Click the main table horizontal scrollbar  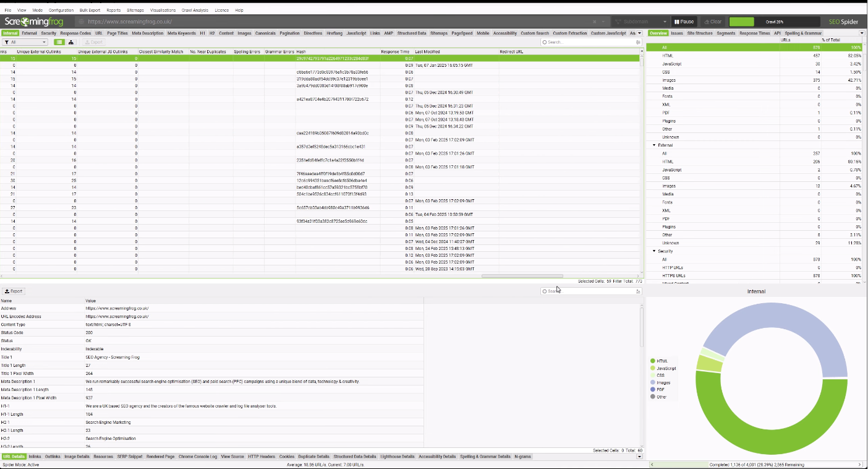(522, 276)
